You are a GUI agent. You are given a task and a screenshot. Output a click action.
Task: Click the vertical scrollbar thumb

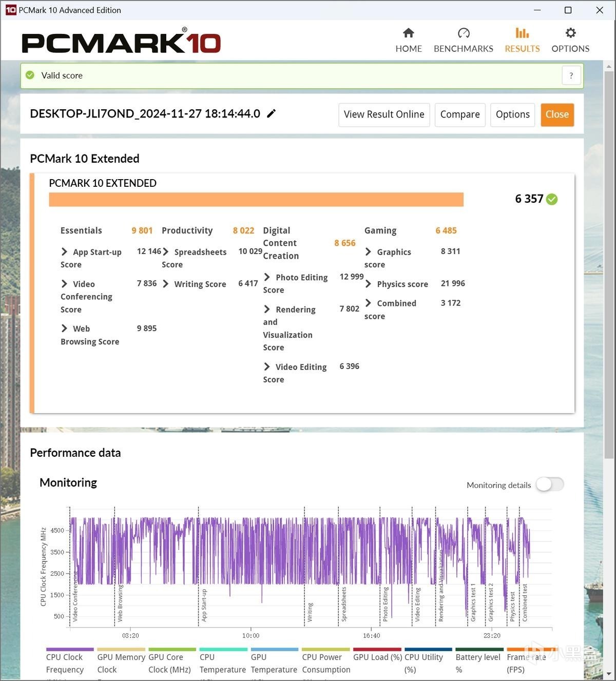tap(609, 264)
